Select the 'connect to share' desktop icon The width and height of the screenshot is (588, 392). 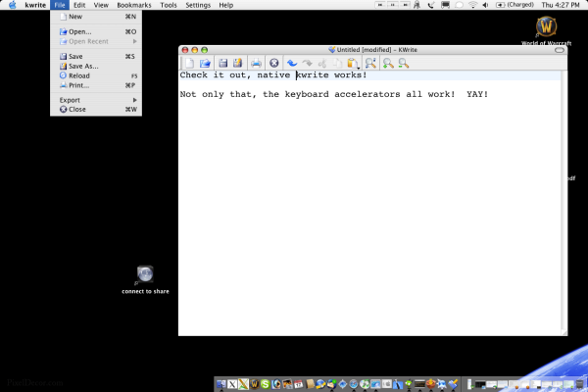[x=145, y=274]
